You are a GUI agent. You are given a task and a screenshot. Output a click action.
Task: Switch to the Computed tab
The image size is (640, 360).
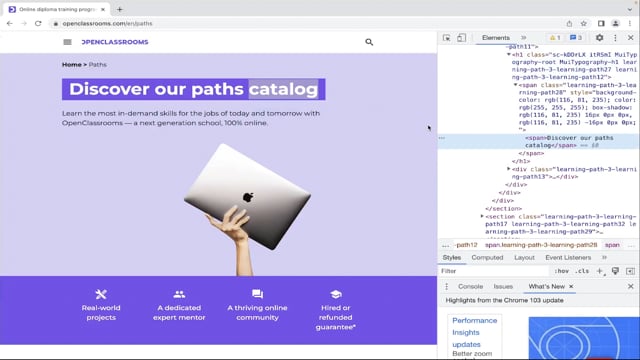[487, 258]
